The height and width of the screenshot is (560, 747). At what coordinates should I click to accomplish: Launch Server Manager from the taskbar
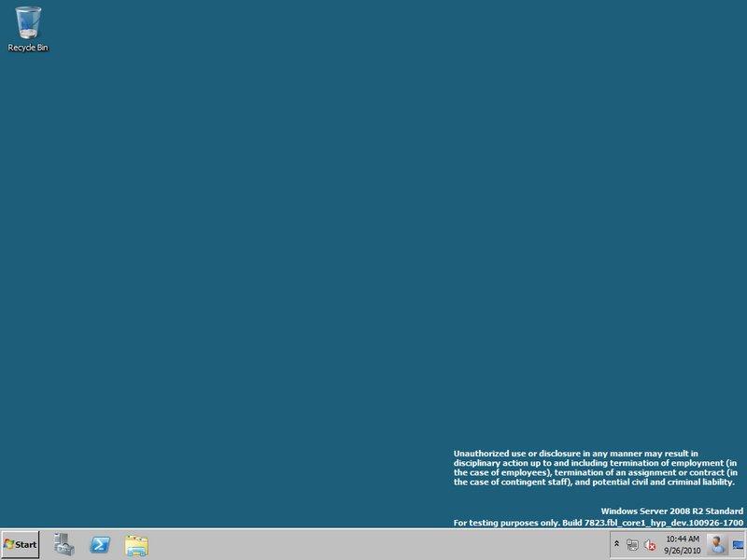coord(63,544)
